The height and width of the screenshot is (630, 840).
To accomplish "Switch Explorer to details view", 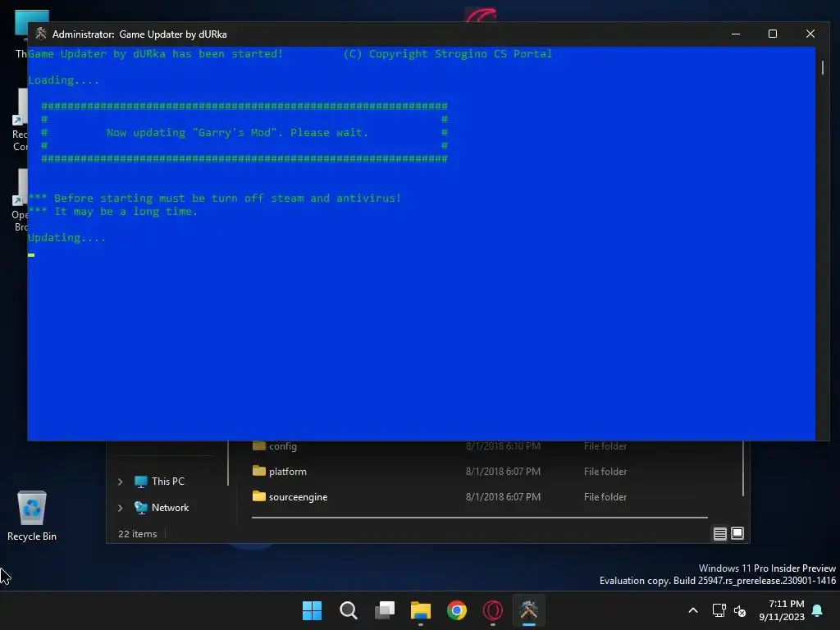I will [x=719, y=533].
